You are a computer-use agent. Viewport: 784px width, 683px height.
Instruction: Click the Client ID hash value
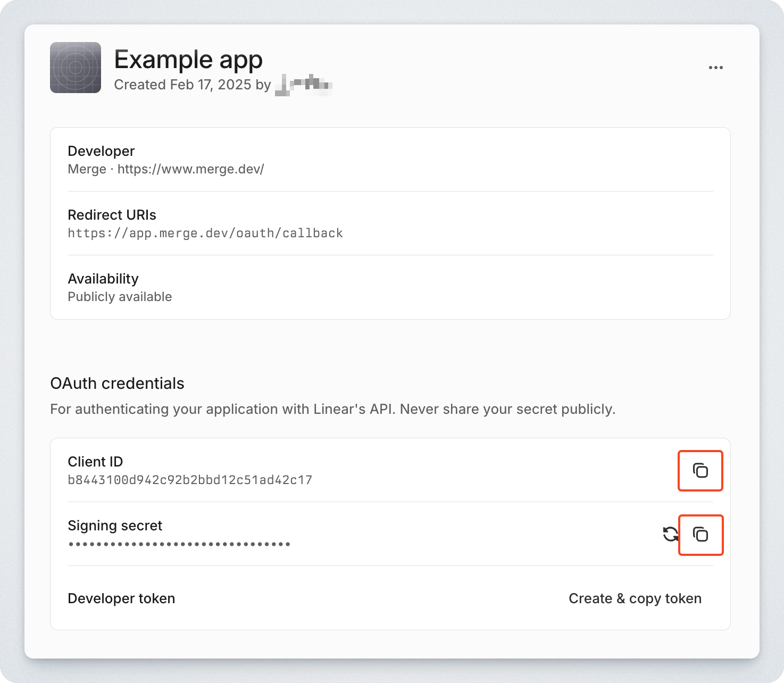tap(190, 480)
